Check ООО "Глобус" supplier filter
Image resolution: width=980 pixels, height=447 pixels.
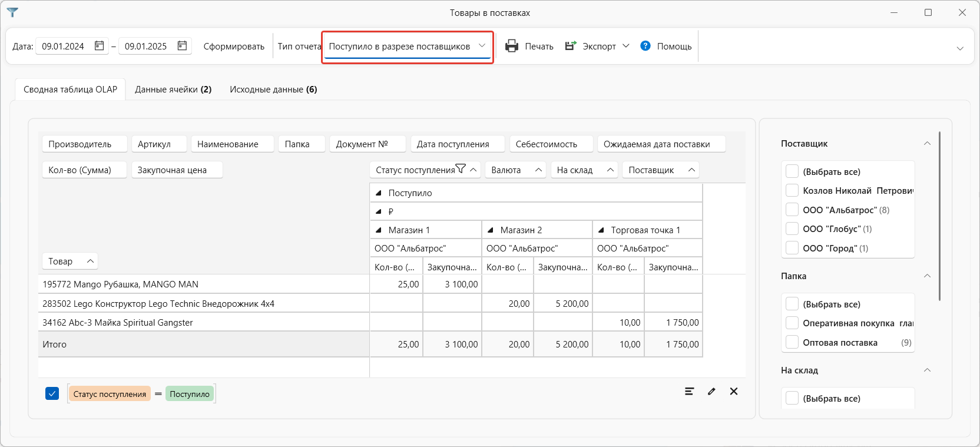click(792, 229)
